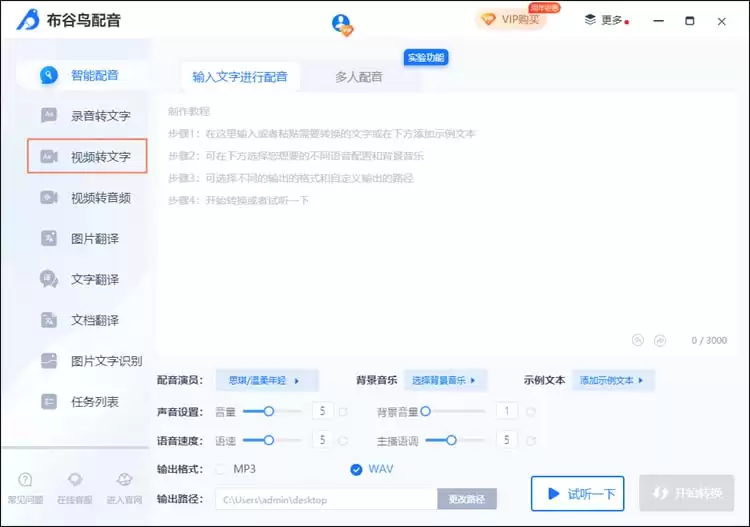This screenshot has height=527, width=750.
Task: Click the convert arrows icon in 开始转换
Action: [x=661, y=493]
